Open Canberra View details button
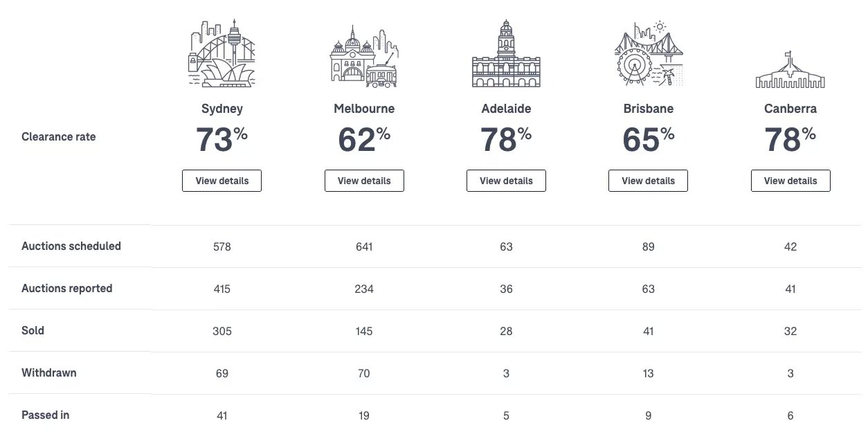Screen dimensions: 868x441 [790, 181]
